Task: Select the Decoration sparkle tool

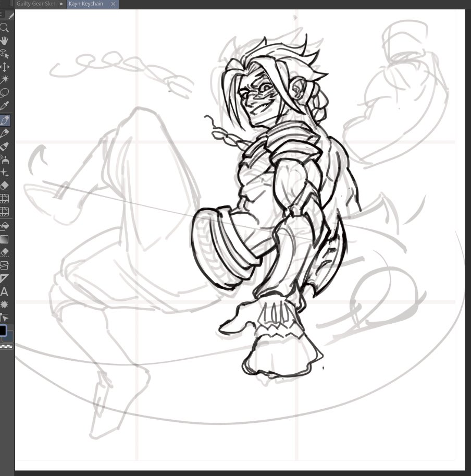Action: (x=4, y=173)
